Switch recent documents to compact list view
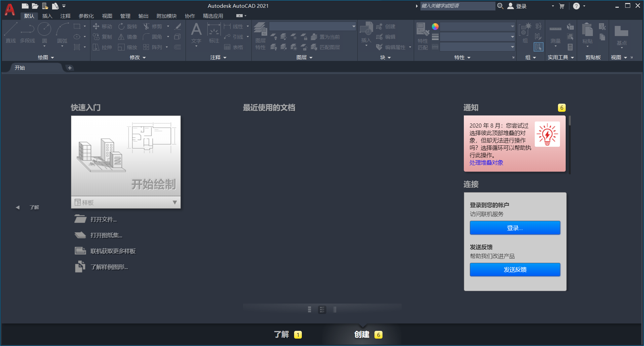 [334, 310]
